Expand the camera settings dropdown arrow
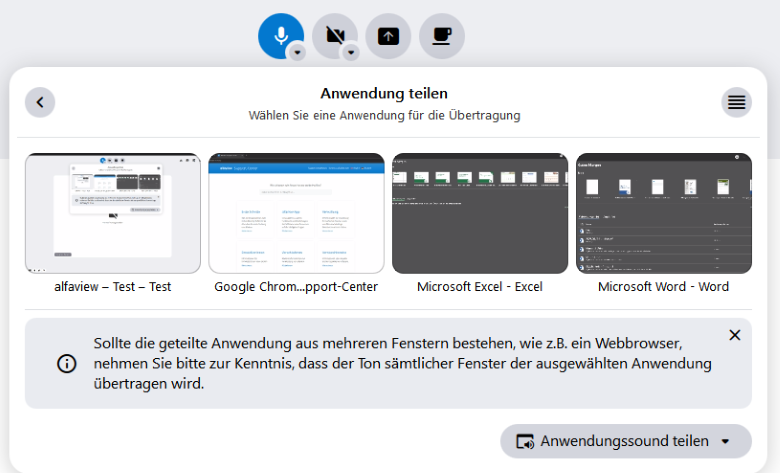The width and height of the screenshot is (780, 473). [x=351, y=52]
